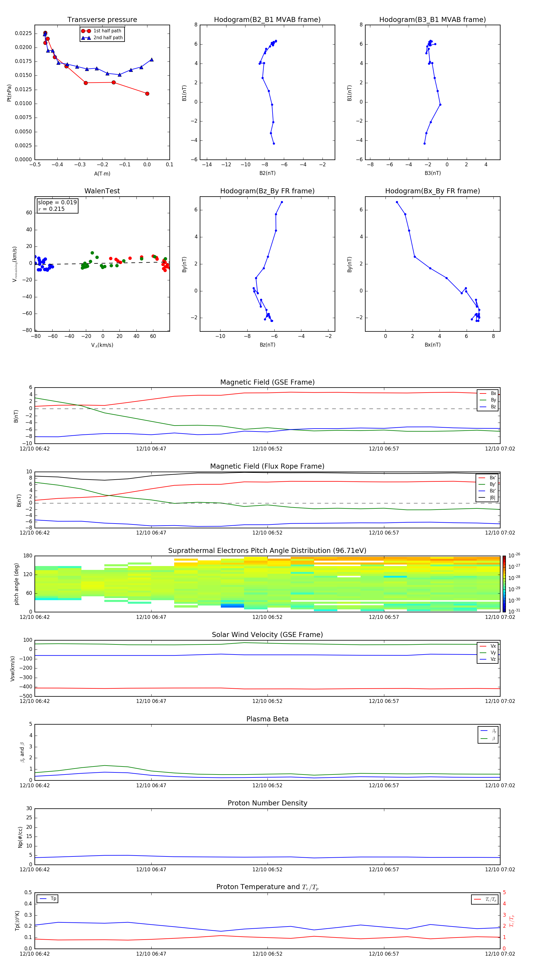Image resolution: width=535 pixels, height=980 pixels.
Task: Click the 'Bx' entry in GSE legend
Action: tap(488, 393)
